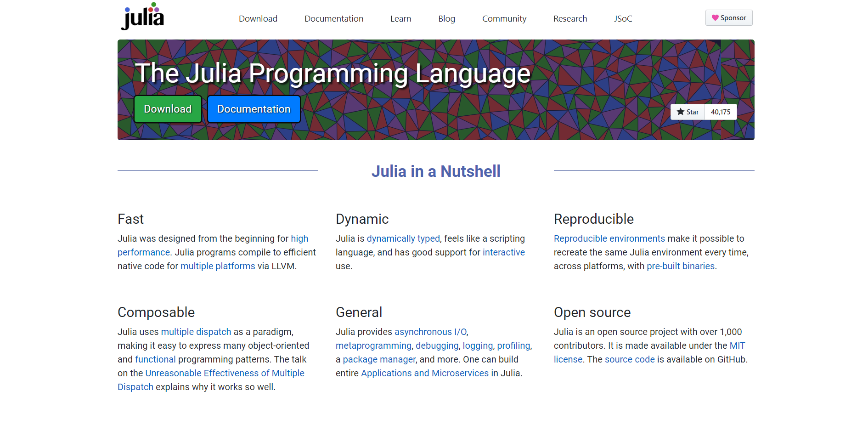Follow the 'multiple platforms' link
868x425 pixels.
(x=218, y=266)
